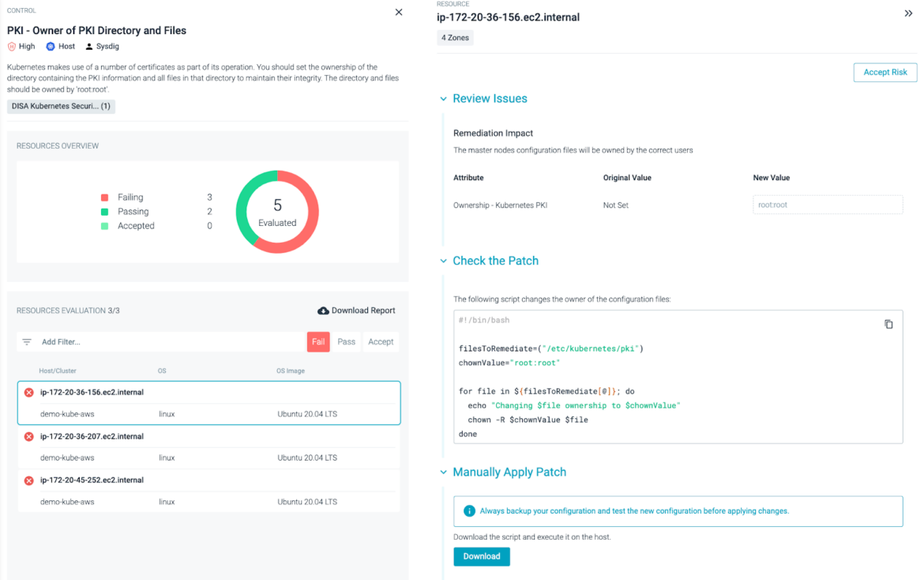The width and height of the screenshot is (924, 580).
Task: Open the DISA Kubernetes Security tag
Action: (x=60, y=106)
